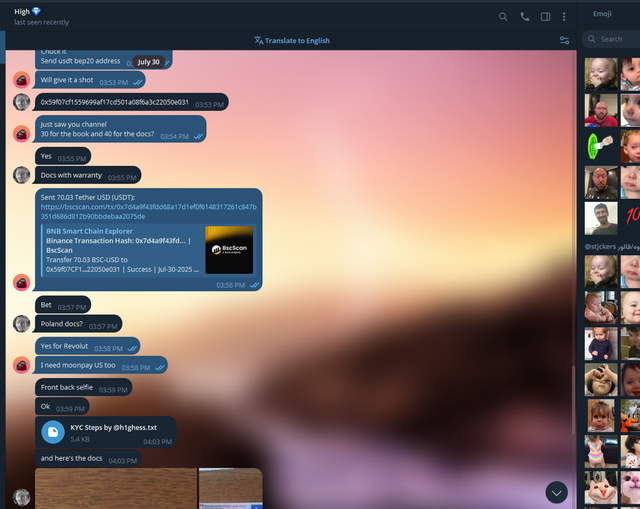Screen dimensions: 640x509
Task: Send the baby making heart hands sticker
Action: pos(601,380)
